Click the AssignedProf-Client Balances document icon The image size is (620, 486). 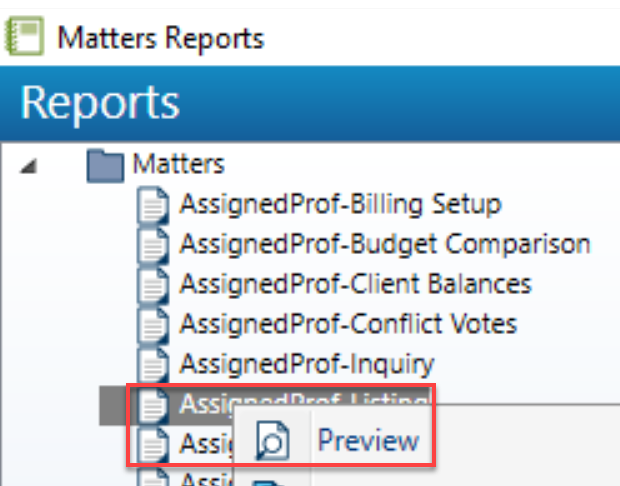pos(153,285)
